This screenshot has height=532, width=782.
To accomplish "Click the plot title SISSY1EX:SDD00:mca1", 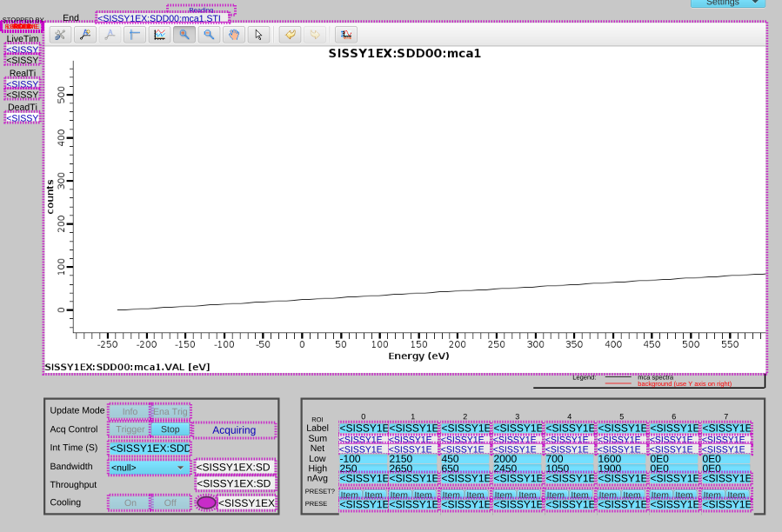I will [404, 53].
